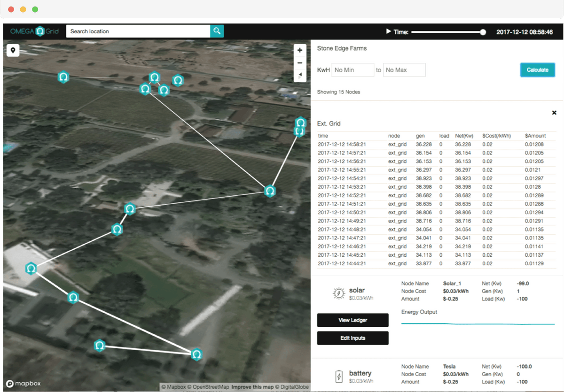Select the far top-left map node
The width and height of the screenshot is (564, 392).
(x=63, y=77)
